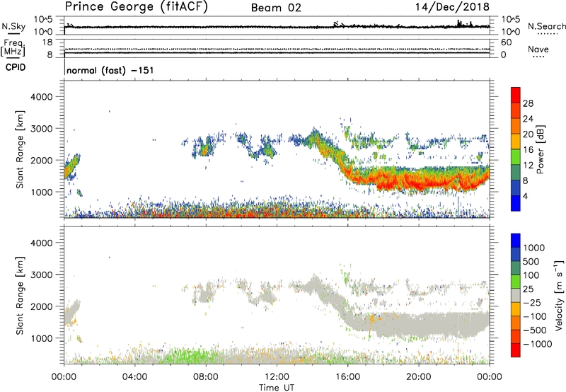Screen dimensions: 566x392
Task: Click the "Prince George (fitACF)" title
Action: pos(136,6)
